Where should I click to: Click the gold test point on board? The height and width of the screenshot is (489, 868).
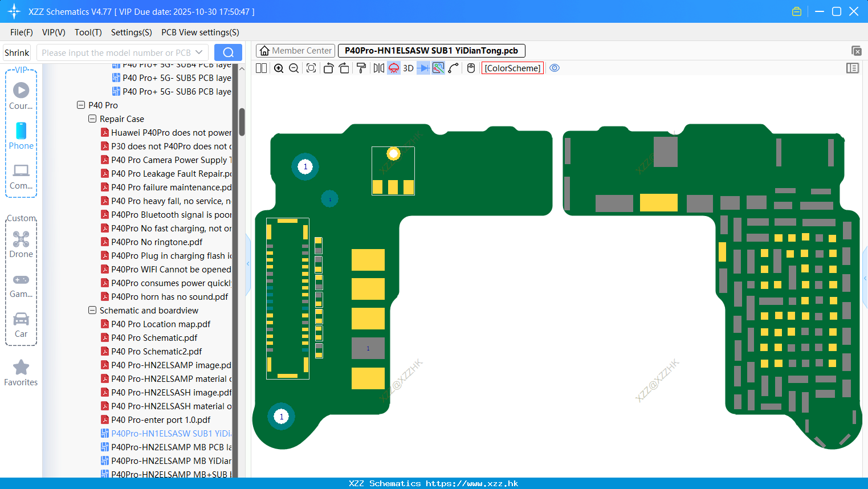[393, 153]
